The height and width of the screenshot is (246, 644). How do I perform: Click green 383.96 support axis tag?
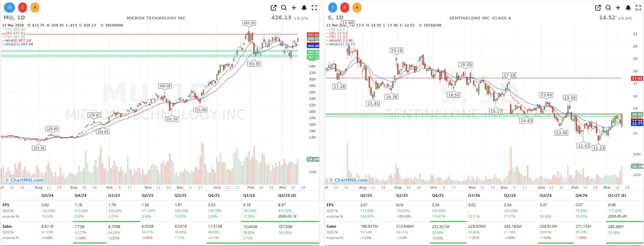[313, 52]
